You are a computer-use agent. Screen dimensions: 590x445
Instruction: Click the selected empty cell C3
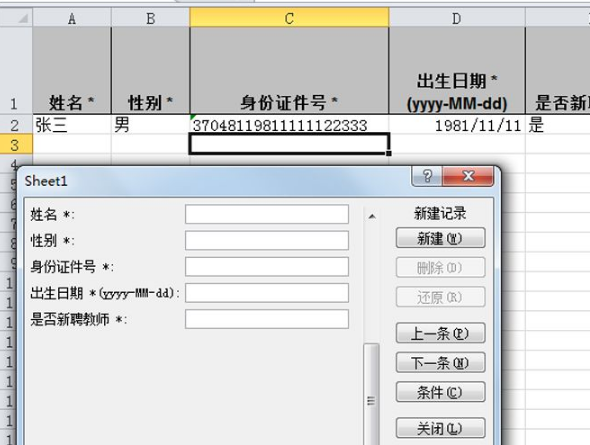click(x=289, y=144)
